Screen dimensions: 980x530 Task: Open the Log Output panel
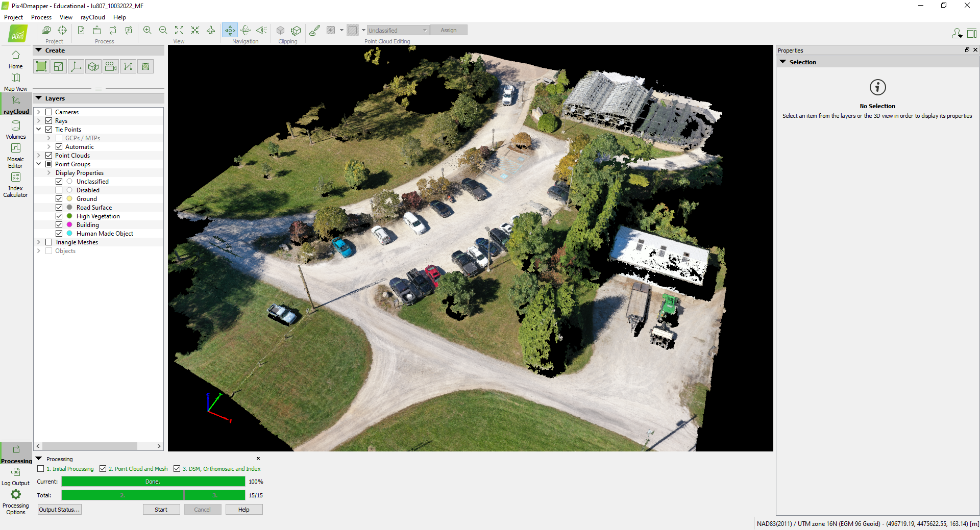point(16,476)
